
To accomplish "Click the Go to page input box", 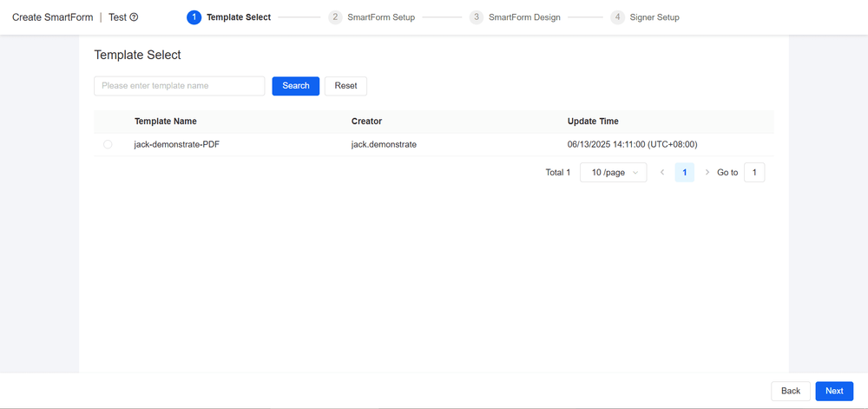I will [x=754, y=173].
